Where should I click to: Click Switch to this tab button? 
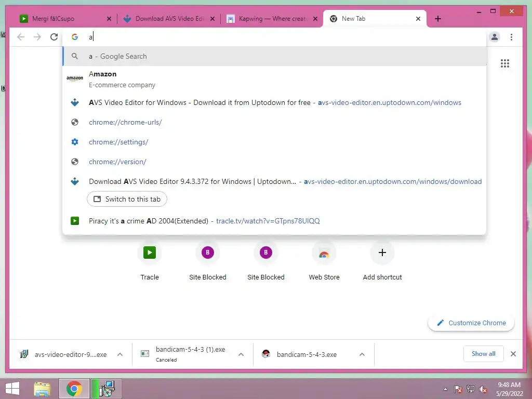(127, 199)
